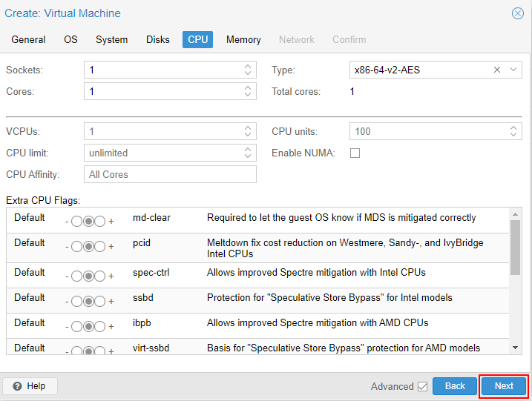Decrease CPU units with down spinner

click(x=513, y=135)
